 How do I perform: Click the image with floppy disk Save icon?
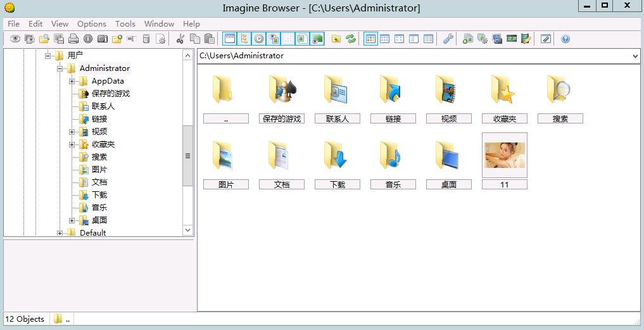[x=59, y=39]
